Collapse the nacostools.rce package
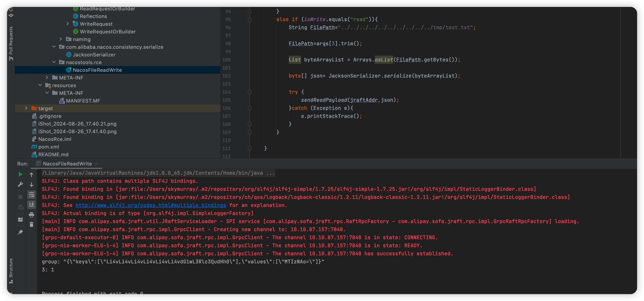 54,62
